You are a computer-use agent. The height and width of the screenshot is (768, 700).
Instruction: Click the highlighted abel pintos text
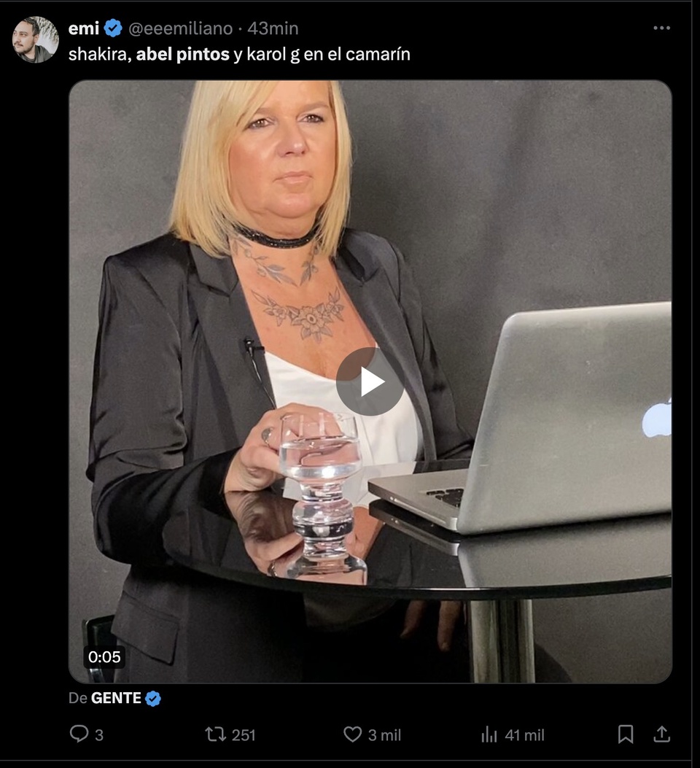tap(182, 54)
